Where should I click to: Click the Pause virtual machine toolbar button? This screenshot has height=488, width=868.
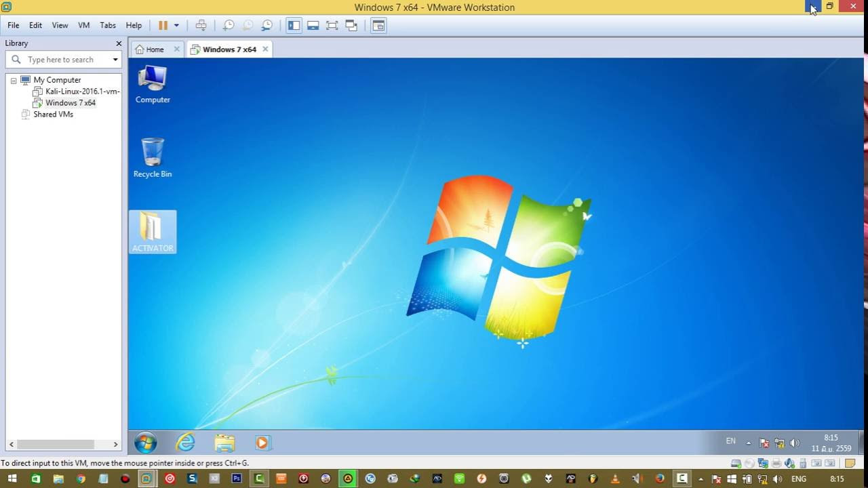coord(163,25)
